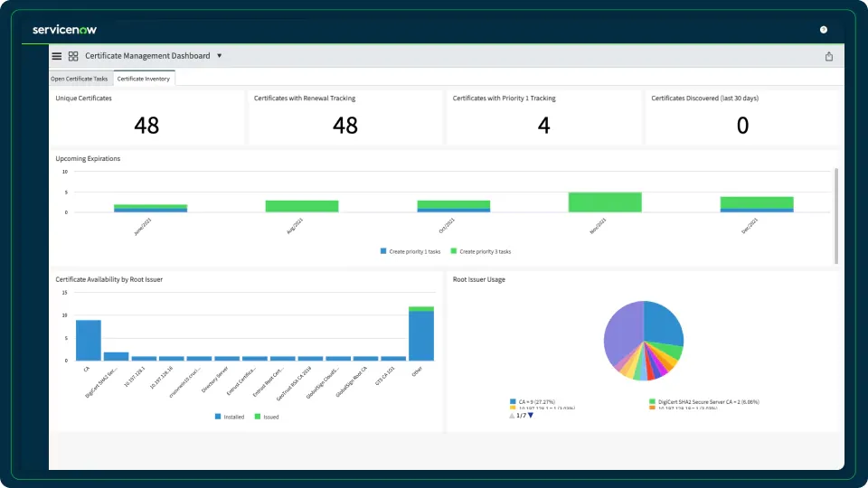Click the Other bar in the availability chart

click(421, 333)
